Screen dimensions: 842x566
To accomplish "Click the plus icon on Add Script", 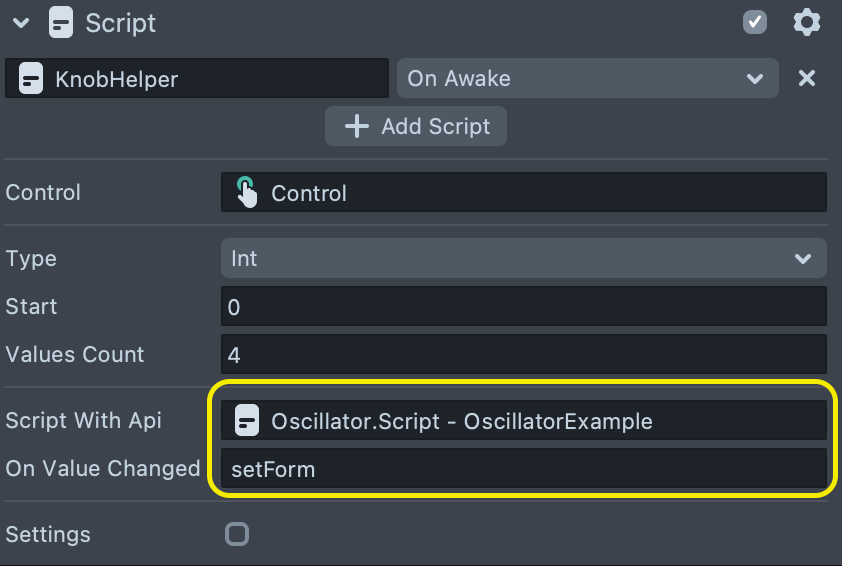I will click(x=356, y=127).
